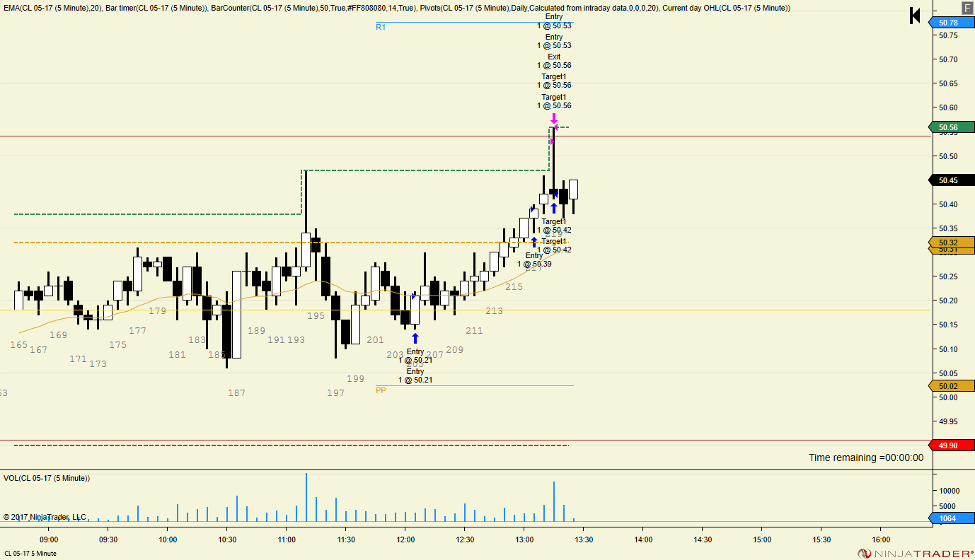This screenshot has width=975, height=560.
Task: Click bar counter number 165
Action: 19,345
